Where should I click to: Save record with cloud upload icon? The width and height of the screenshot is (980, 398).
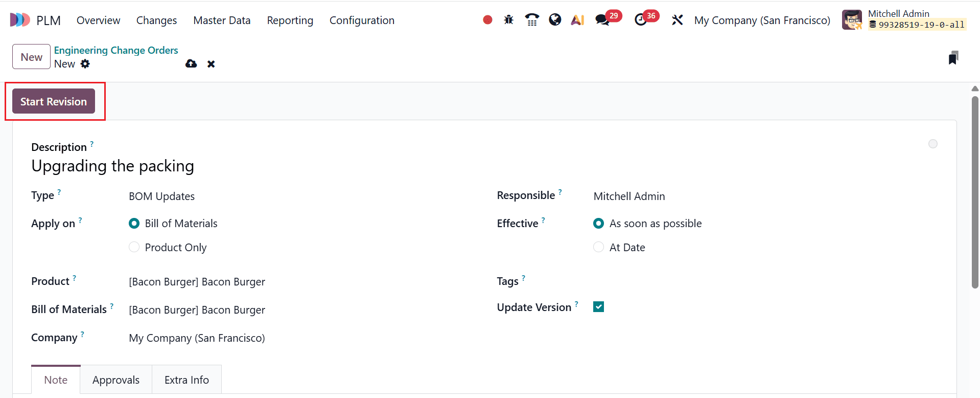point(191,63)
